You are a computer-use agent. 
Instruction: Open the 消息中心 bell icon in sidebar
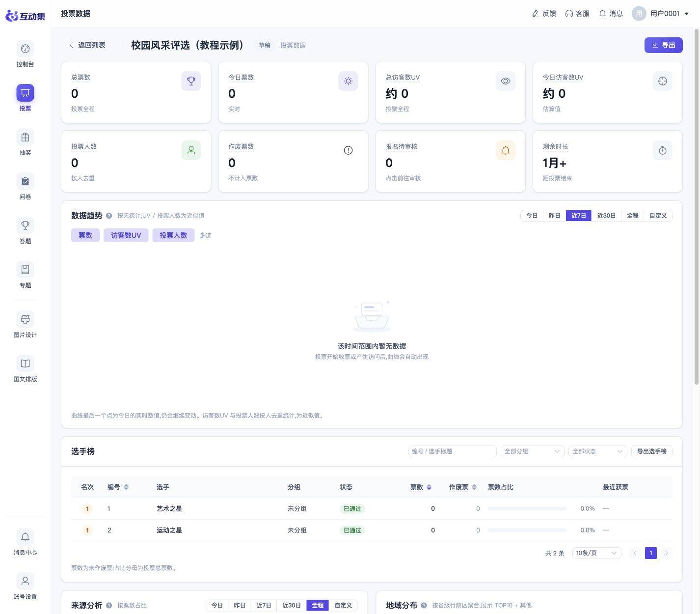point(25,537)
